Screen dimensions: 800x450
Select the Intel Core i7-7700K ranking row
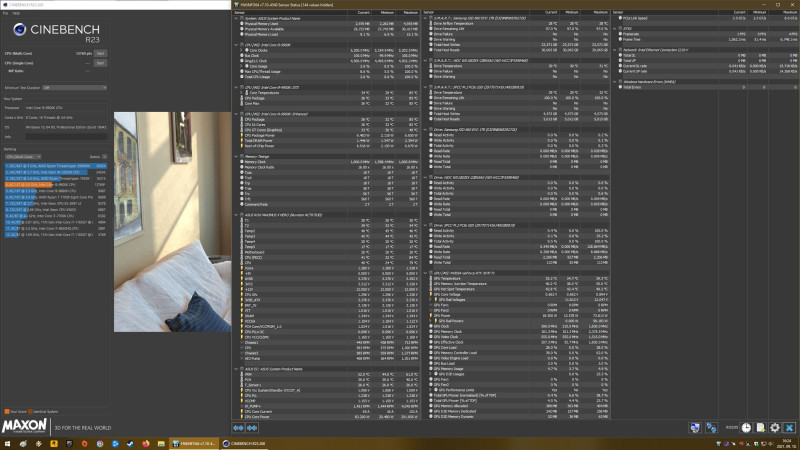pyautogui.click(x=56, y=216)
